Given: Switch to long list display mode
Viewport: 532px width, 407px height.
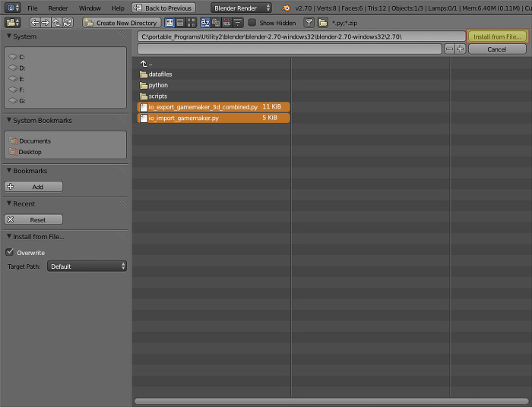Looking at the screenshot, I should click(x=181, y=23).
